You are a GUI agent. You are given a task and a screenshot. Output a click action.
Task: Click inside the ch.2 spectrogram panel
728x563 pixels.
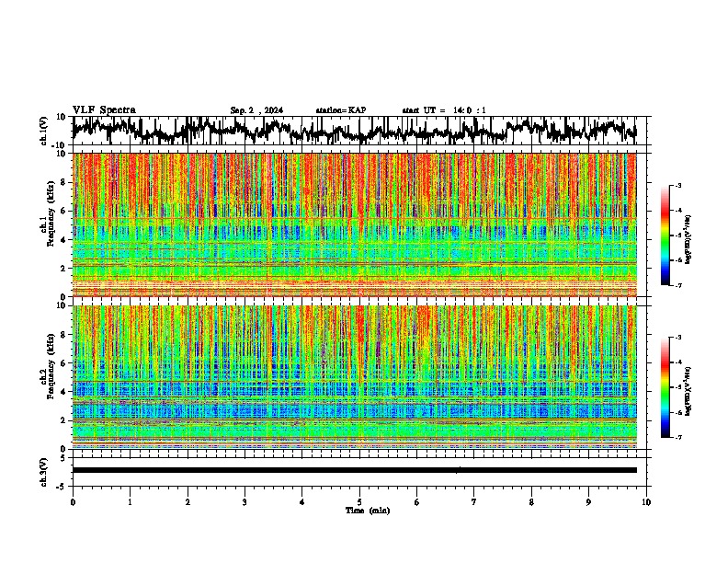point(354,377)
